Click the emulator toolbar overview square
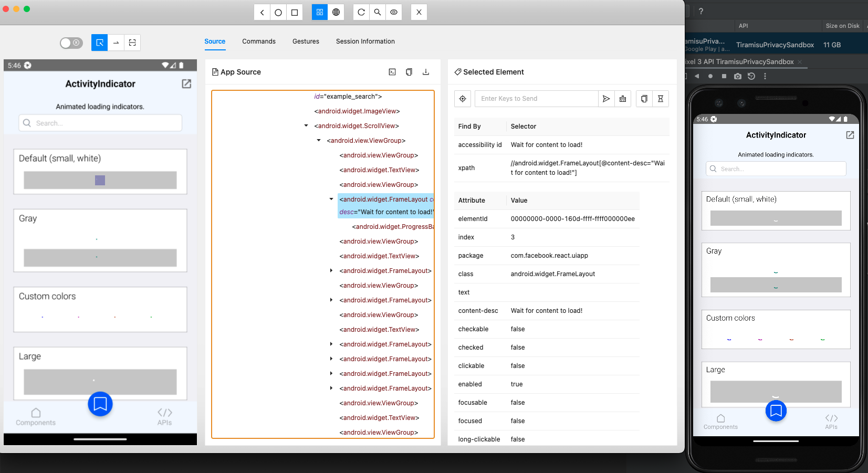This screenshot has height=473, width=868. coord(724,76)
